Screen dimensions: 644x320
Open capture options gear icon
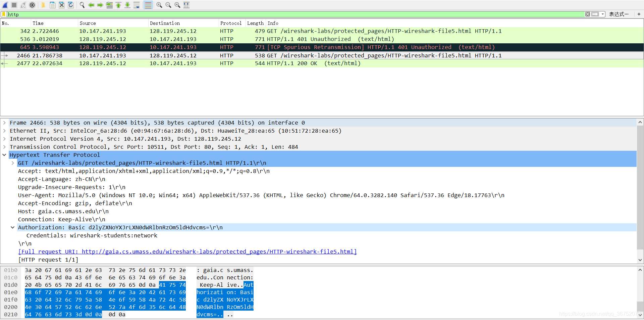32,5
